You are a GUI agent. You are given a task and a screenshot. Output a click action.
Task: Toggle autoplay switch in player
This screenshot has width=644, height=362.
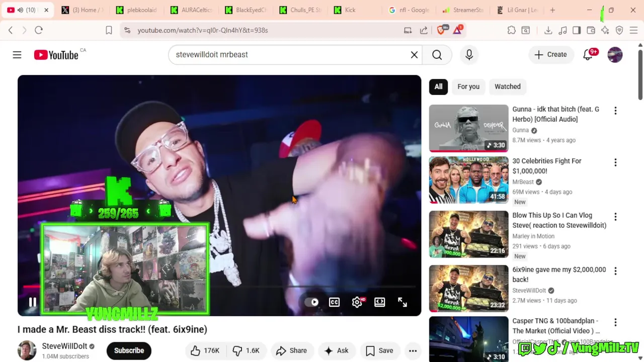tap(312, 302)
